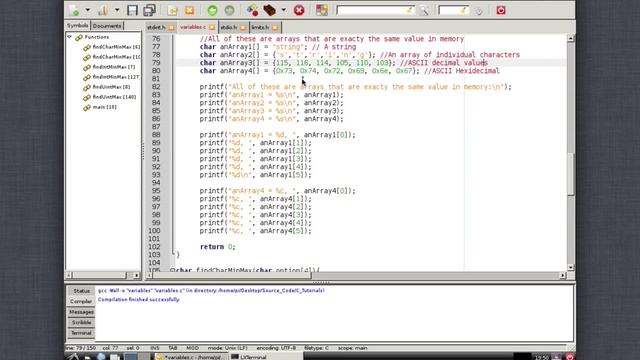This screenshot has width=640, height=360.
Task: Click the red X icon after the Build dropdown
Action: [x=299, y=10]
